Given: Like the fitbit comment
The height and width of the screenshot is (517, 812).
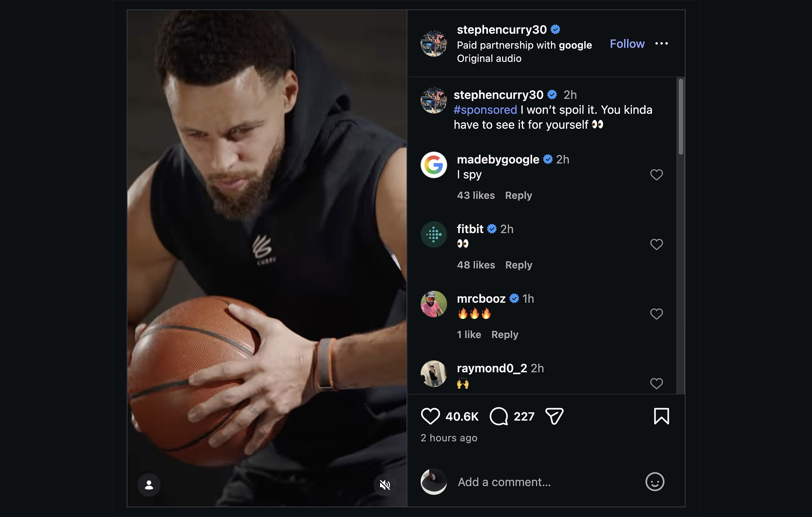Looking at the screenshot, I should (x=656, y=244).
